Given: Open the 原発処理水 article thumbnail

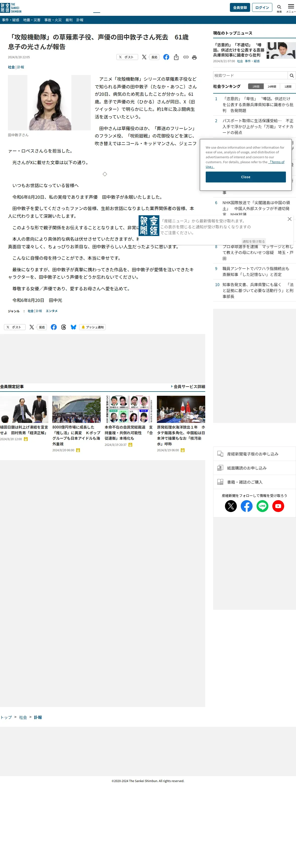Looking at the screenshot, I should click(x=181, y=409).
